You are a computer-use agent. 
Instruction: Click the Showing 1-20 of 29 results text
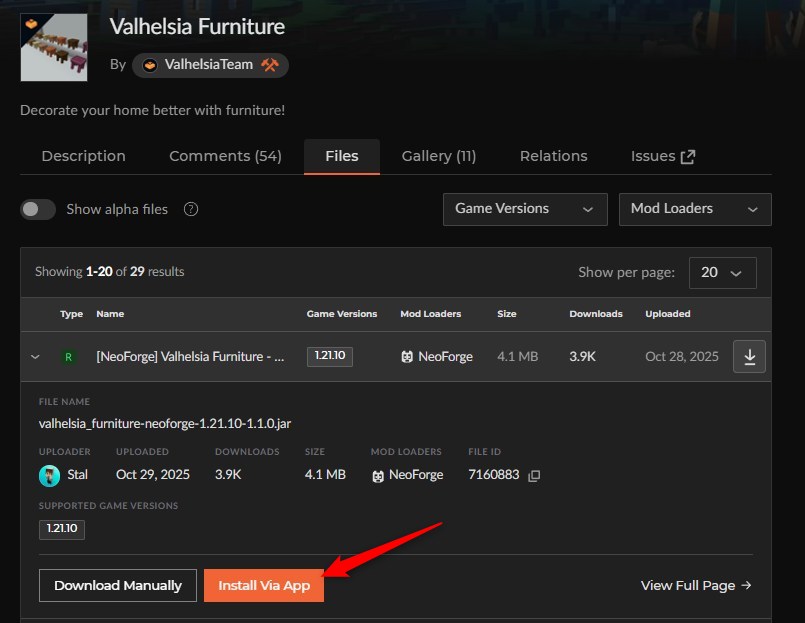click(x=109, y=272)
